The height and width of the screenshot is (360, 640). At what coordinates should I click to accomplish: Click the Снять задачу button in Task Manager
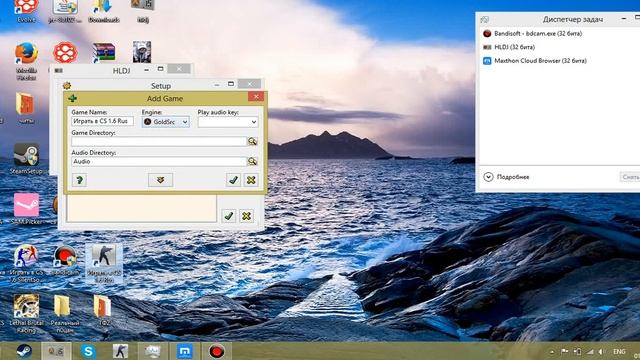point(629,177)
